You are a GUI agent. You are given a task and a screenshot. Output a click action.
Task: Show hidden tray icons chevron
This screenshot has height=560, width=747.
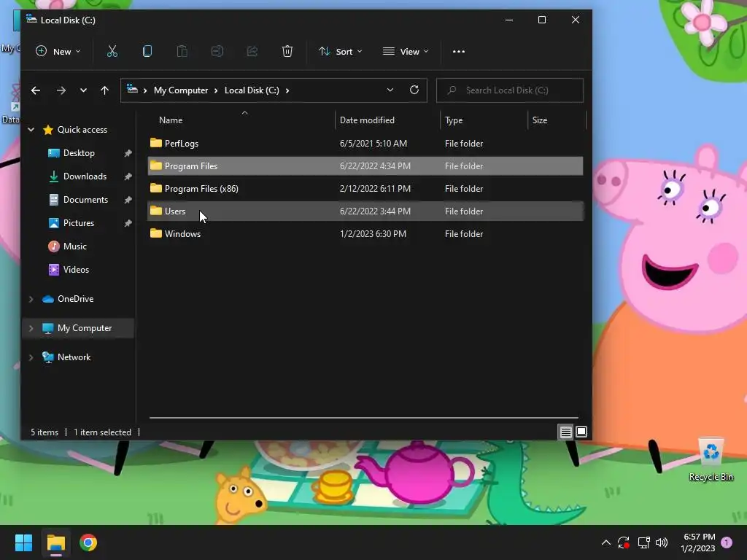tap(606, 542)
